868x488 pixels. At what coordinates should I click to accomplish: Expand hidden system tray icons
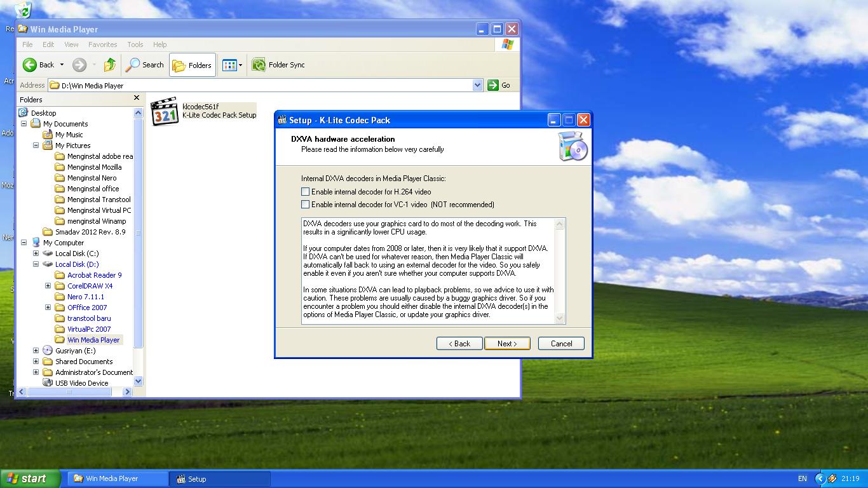pos(820,479)
